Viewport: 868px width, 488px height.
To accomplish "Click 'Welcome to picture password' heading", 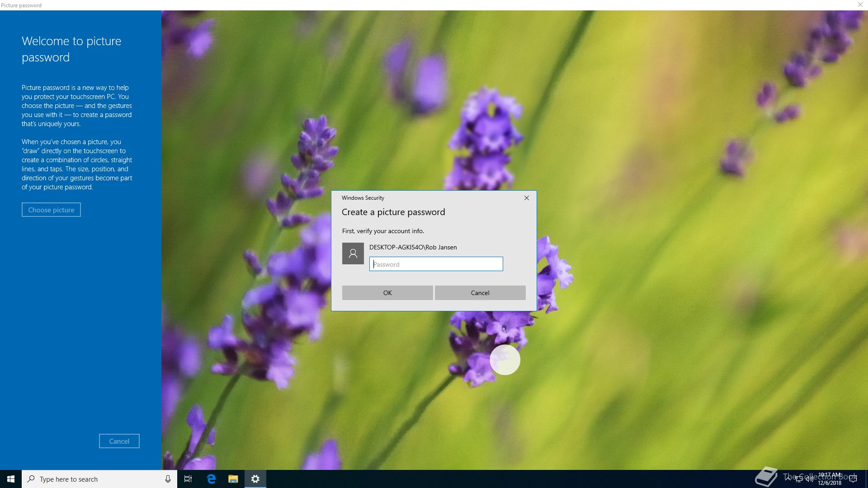I will (71, 49).
